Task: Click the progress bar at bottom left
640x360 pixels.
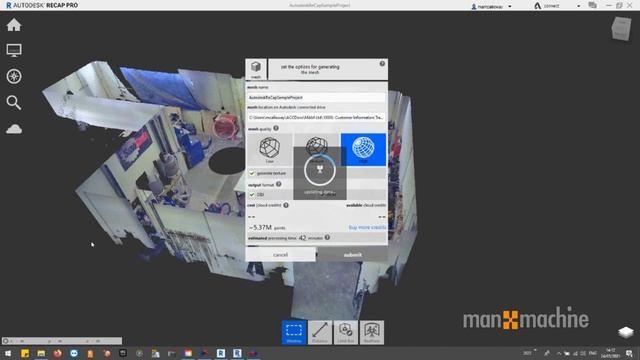Action: pyautogui.click(x=62, y=340)
